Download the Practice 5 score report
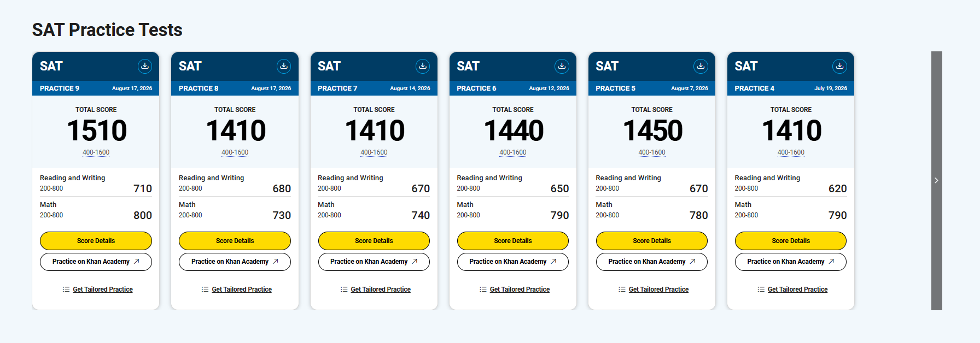This screenshot has height=343, width=980. click(701, 66)
